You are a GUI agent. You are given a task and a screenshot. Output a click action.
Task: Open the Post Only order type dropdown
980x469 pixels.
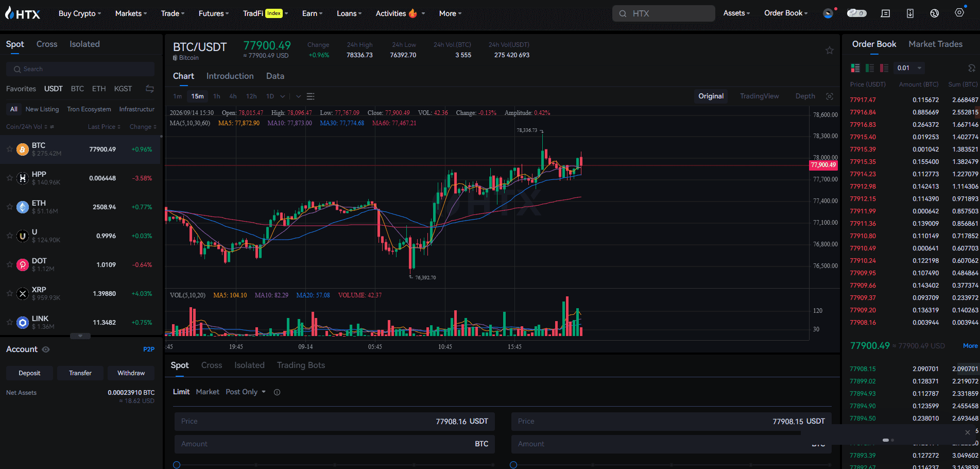[246, 392]
